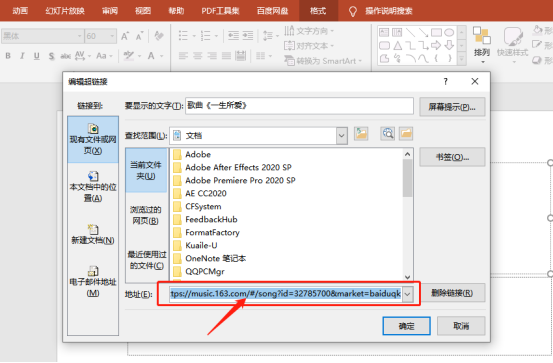Click the up-one-folder icon

pos(361,134)
